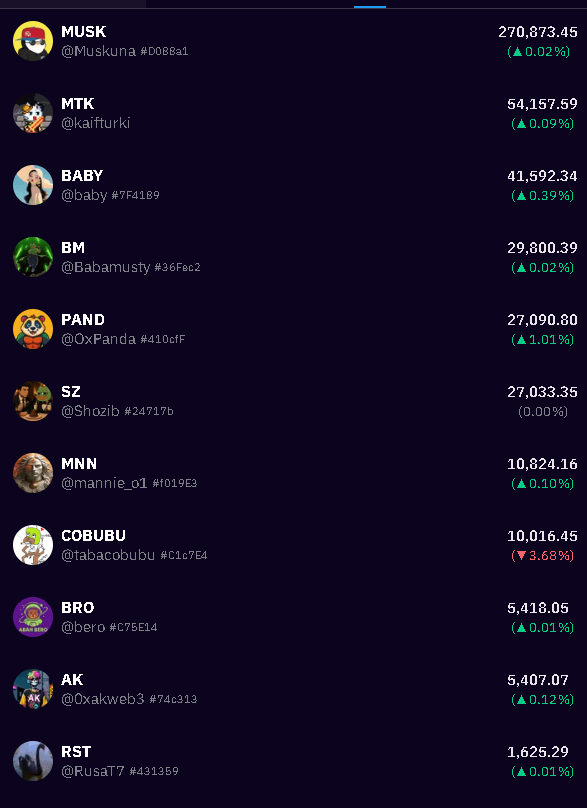Viewport: 587px width, 808px height.
Task: Click the PAND panda avatar
Action: [x=33, y=329]
